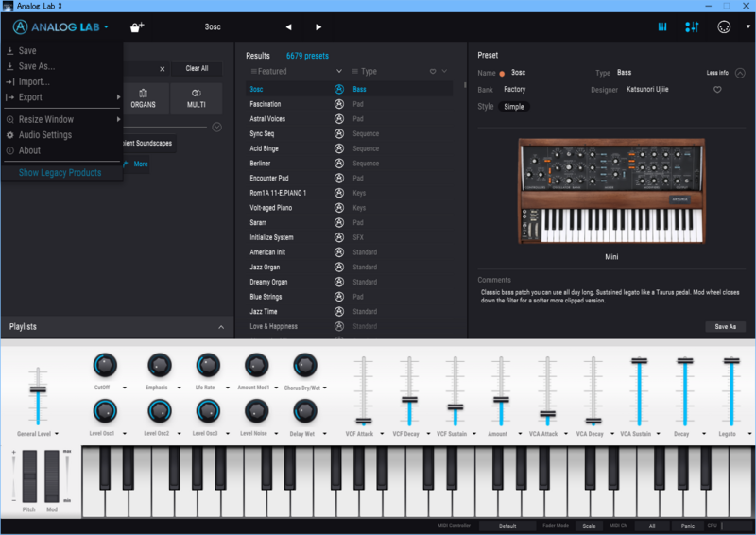Expand the styles section circled chevron

pyautogui.click(x=217, y=127)
